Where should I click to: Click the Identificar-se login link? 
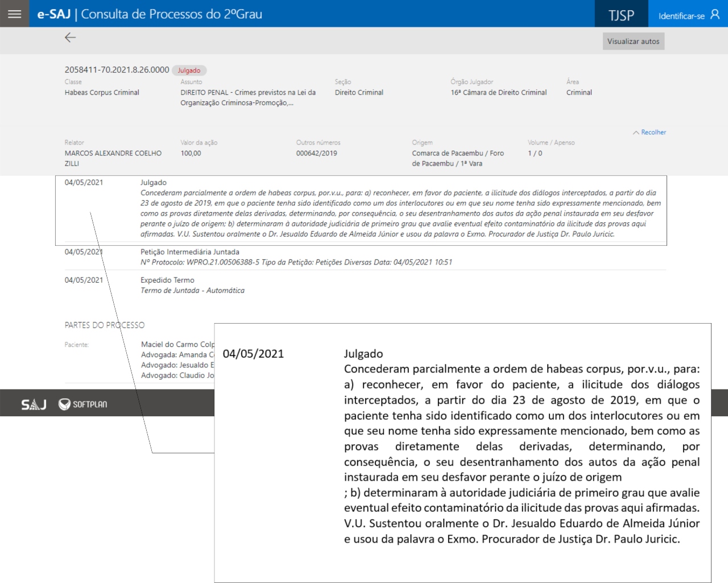point(681,16)
